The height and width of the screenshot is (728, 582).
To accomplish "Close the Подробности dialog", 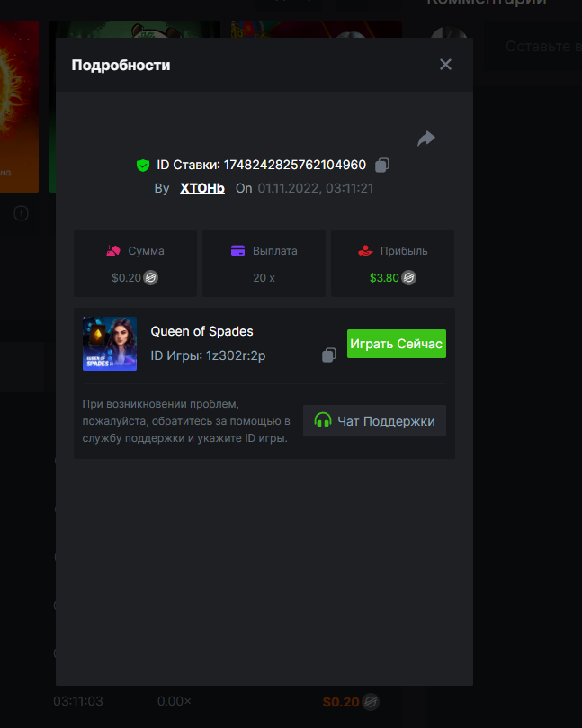I will click(445, 65).
